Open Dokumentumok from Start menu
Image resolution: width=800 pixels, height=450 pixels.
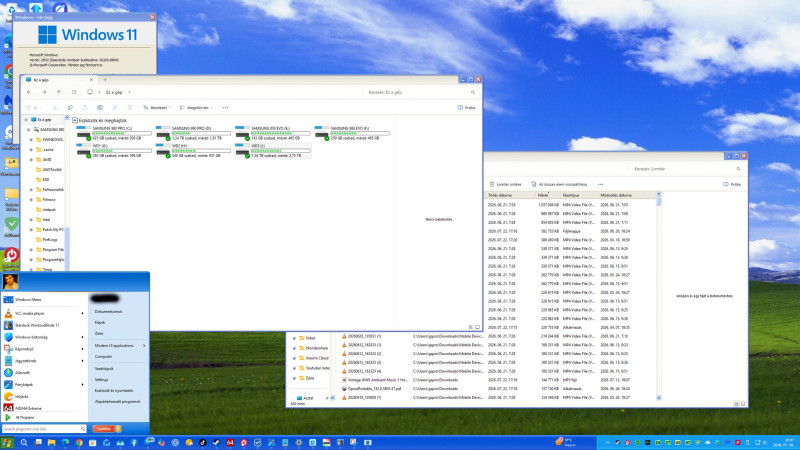[x=108, y=311]
